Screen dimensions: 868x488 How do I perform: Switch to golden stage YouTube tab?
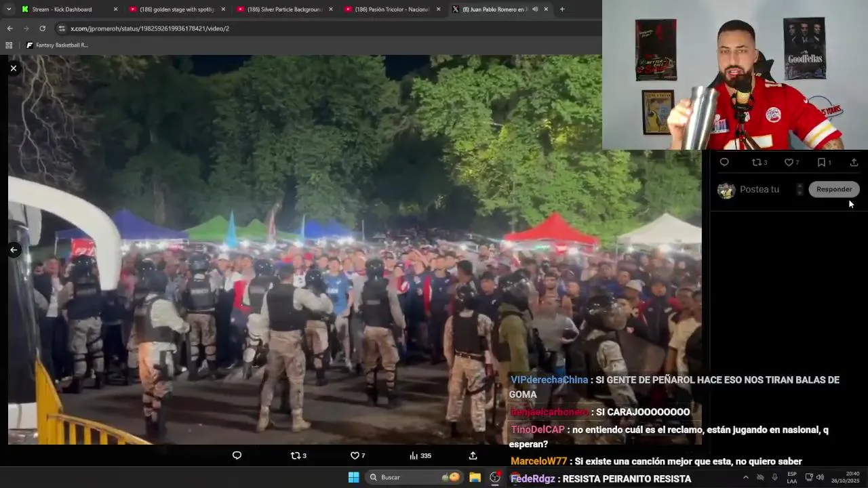pos(176,9)
